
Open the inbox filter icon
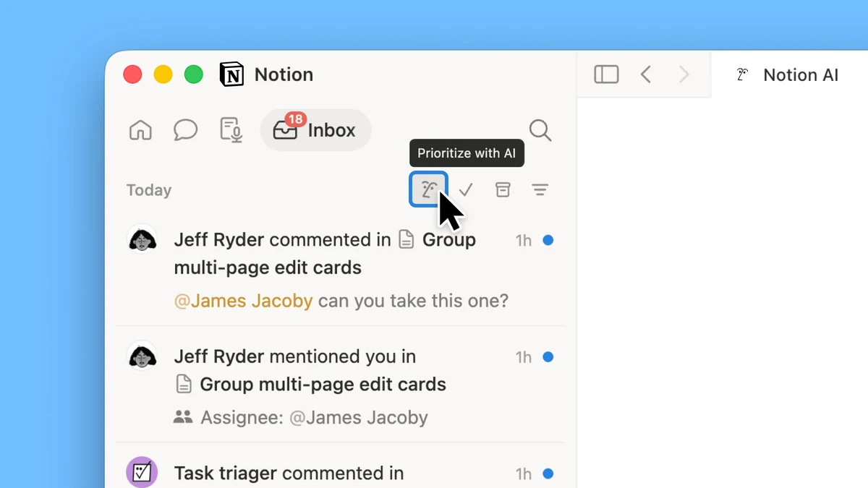[x=540, y=190]
